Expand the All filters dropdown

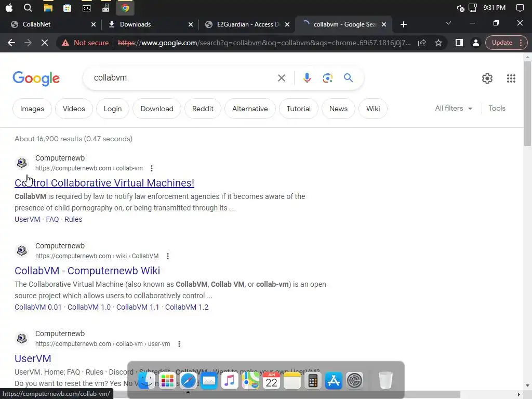click(x=454, y=108)
